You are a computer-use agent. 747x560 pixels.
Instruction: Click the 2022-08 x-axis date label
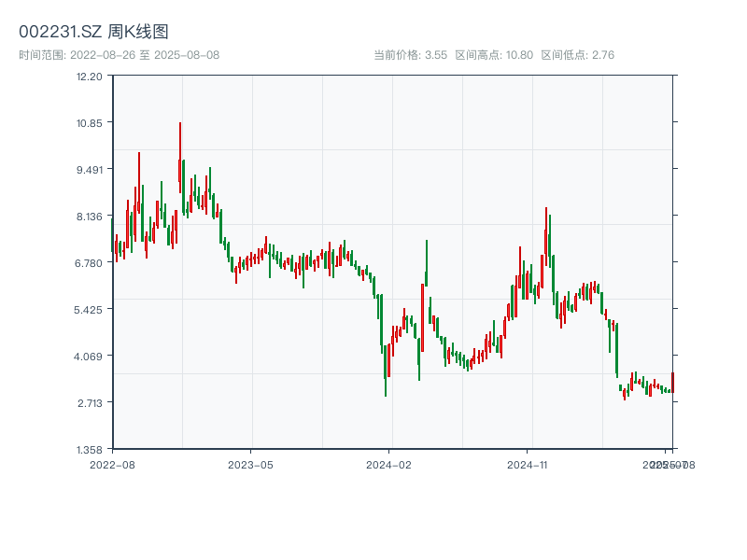pyautogui.click(x=112, y=464)
